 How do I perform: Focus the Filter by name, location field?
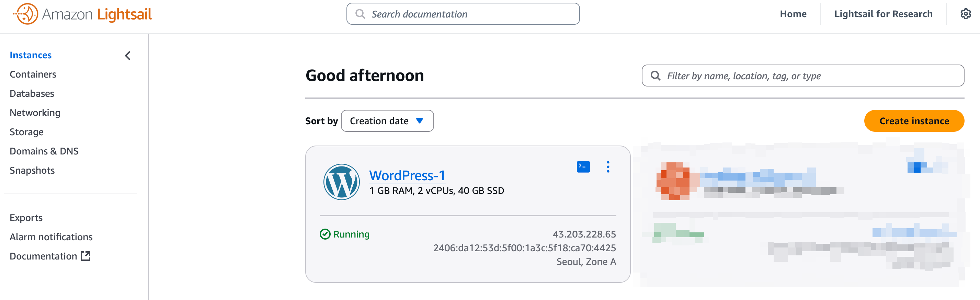803,76
